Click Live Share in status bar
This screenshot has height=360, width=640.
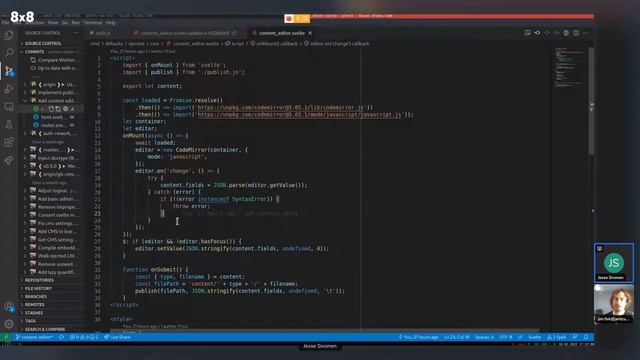point(118,337)
